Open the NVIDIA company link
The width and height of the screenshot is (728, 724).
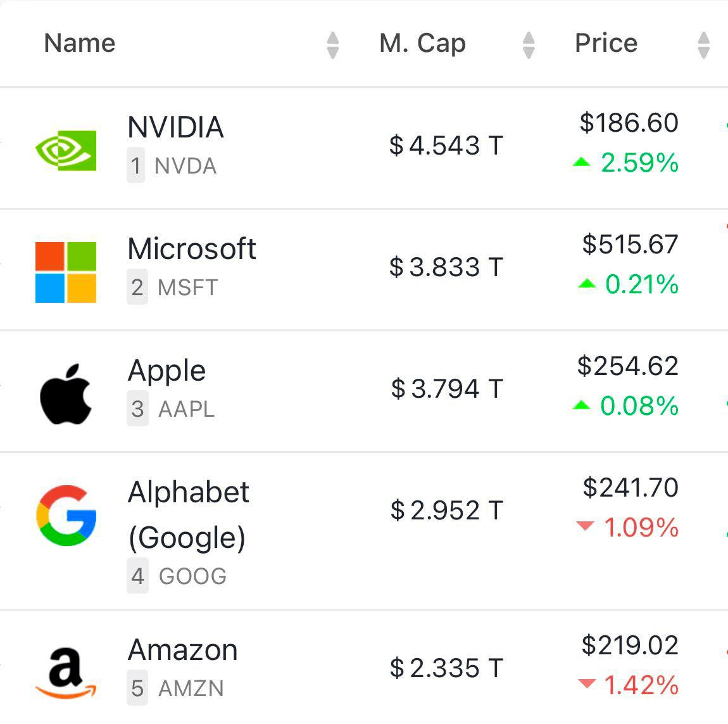pos(175,127)
